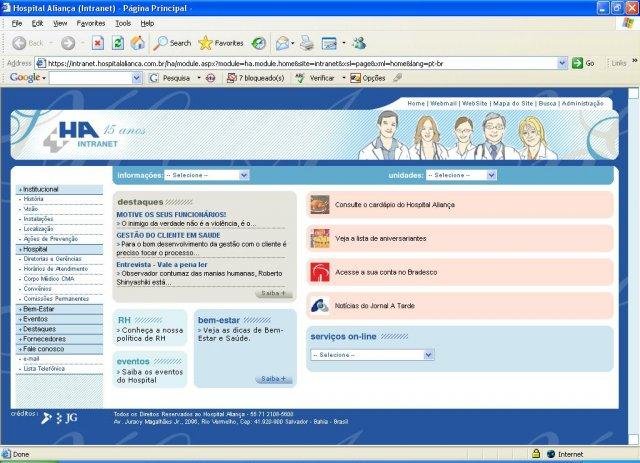This screenshot has height=463, width=640.
Task: Click the food icon beside cardápio link
Action: [320, 205]
